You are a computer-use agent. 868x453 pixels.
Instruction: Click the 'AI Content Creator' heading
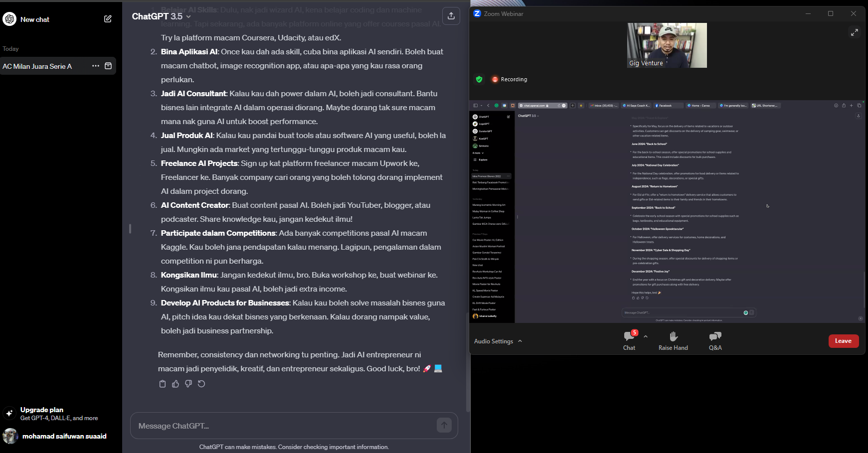click(194, 205)
